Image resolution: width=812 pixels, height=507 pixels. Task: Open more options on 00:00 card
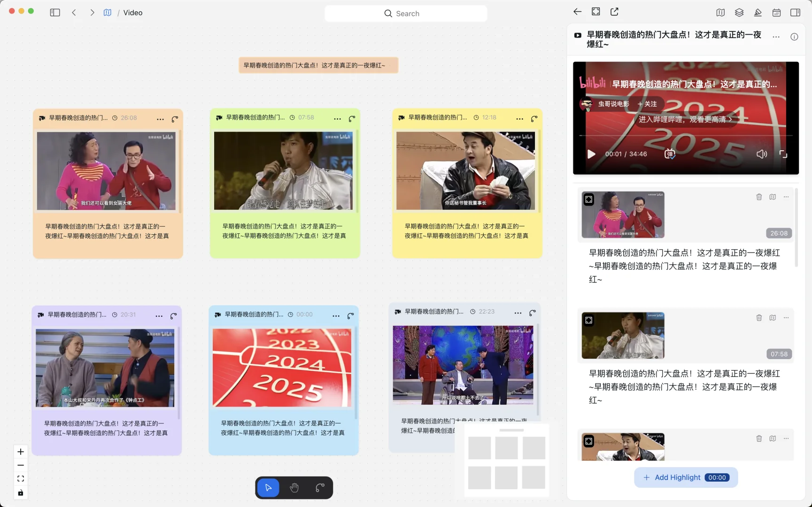coord(336,316)
